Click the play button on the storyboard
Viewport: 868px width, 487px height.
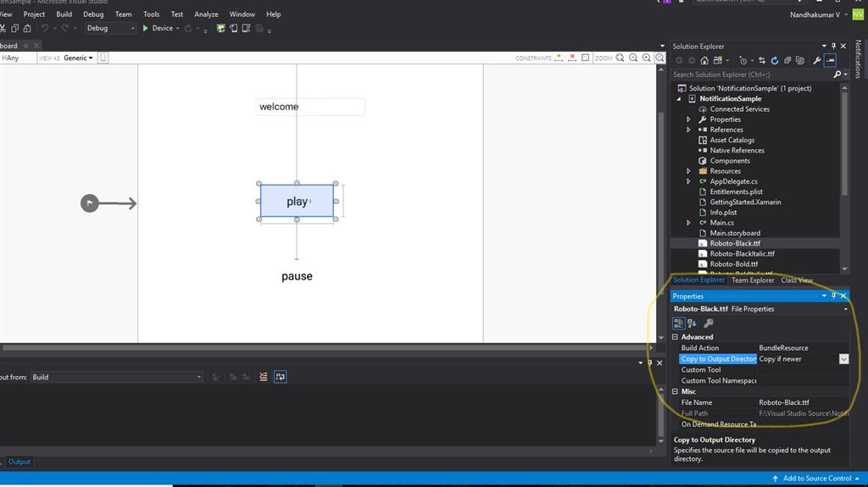click(x=297, y=202)
